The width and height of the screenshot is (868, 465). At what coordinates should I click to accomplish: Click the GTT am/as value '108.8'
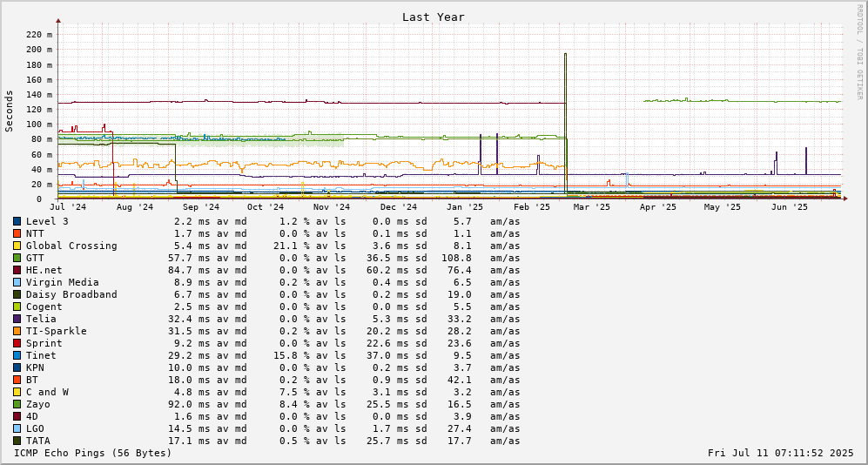(456, 258)
